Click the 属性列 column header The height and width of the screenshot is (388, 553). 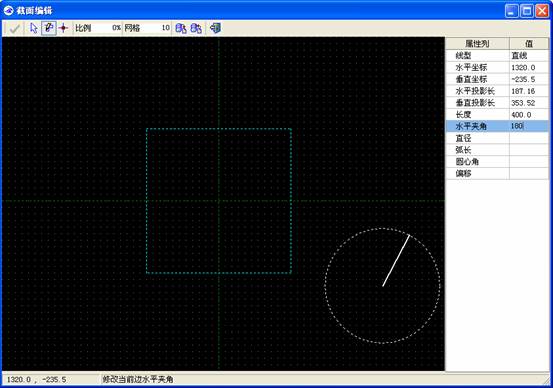pyautogui.click(x=478, y=43)
